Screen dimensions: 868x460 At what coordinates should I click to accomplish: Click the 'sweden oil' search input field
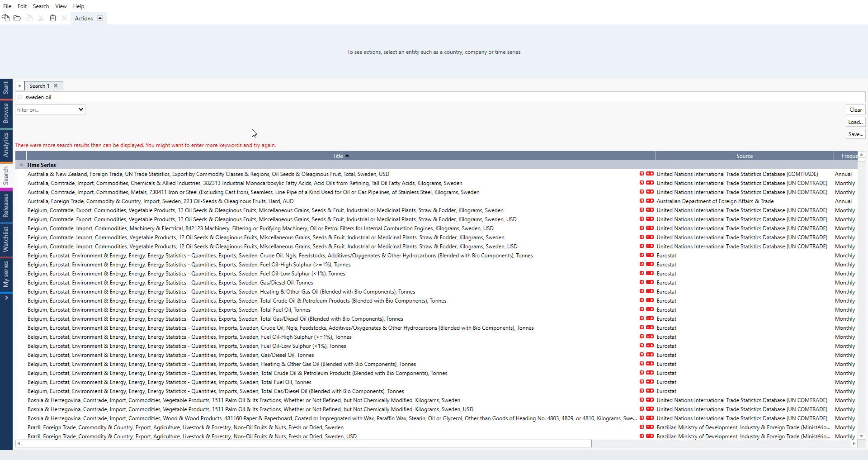click(440, 97)
